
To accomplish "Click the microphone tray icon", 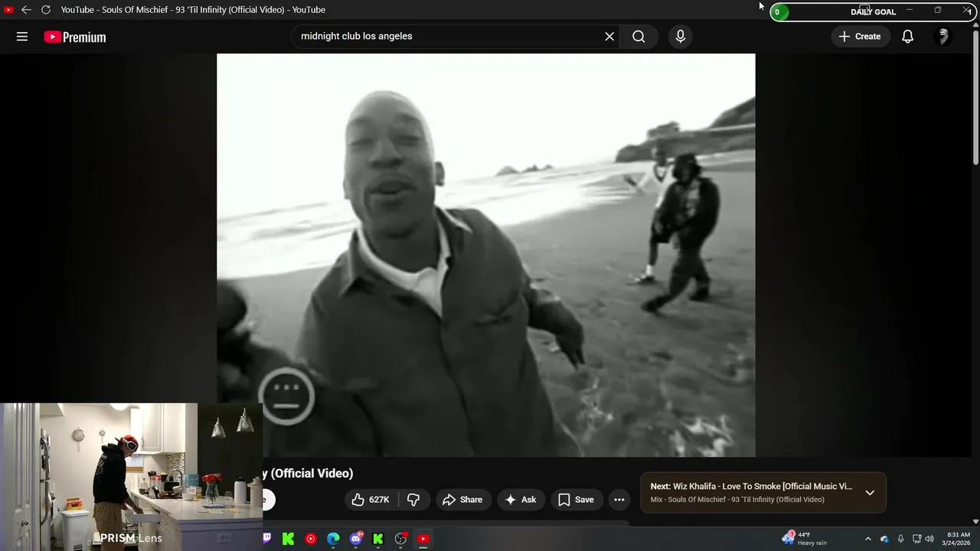I will point(900,539).
